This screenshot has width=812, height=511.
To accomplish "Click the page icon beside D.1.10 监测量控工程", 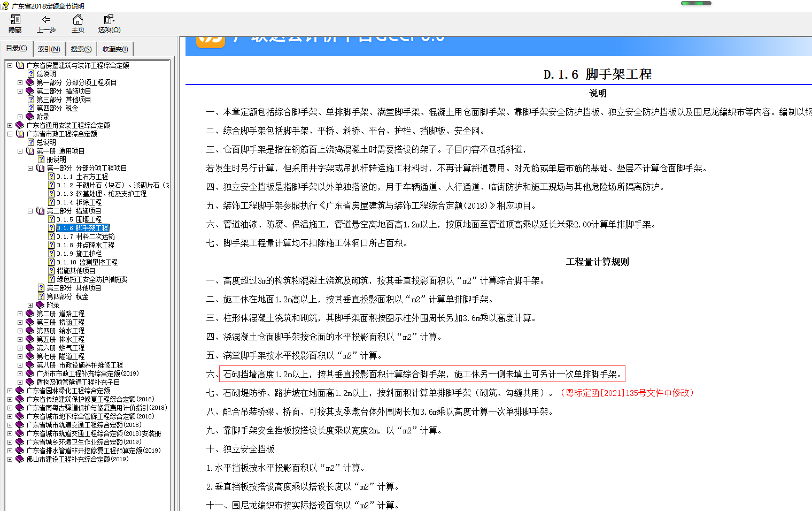I will tap(51, 262).
